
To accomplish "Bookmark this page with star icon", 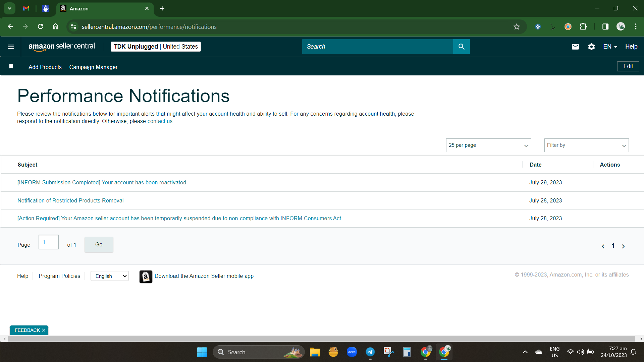I will pyautogui.click(x=517, y=27).
